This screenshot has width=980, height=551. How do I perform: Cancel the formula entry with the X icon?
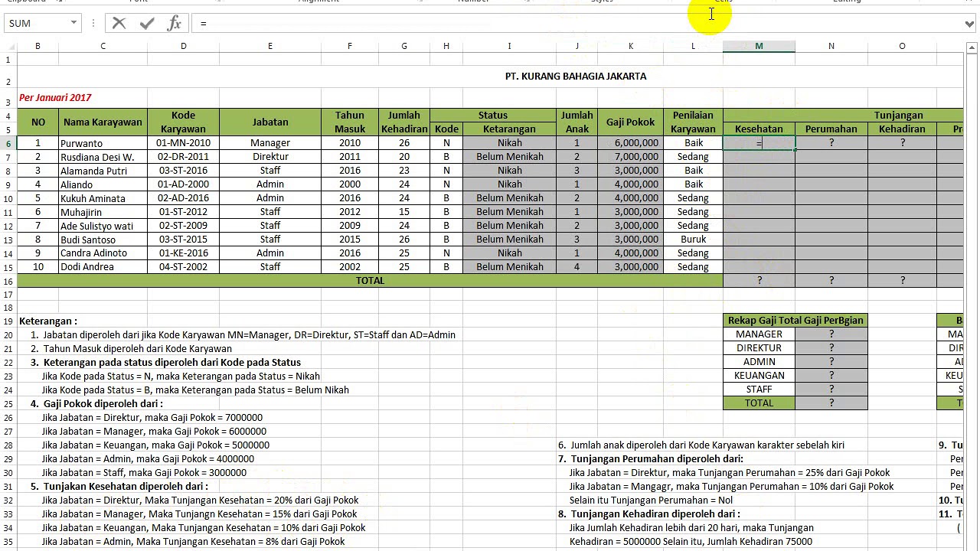pos(119,23)
